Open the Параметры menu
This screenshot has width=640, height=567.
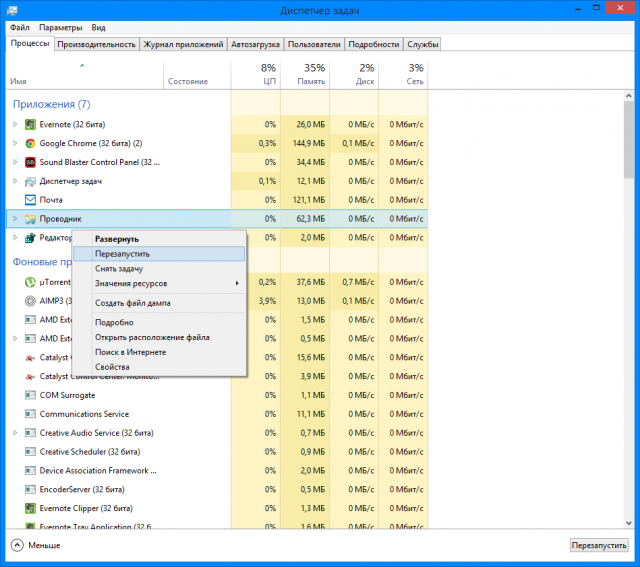(x=60, y=27)
